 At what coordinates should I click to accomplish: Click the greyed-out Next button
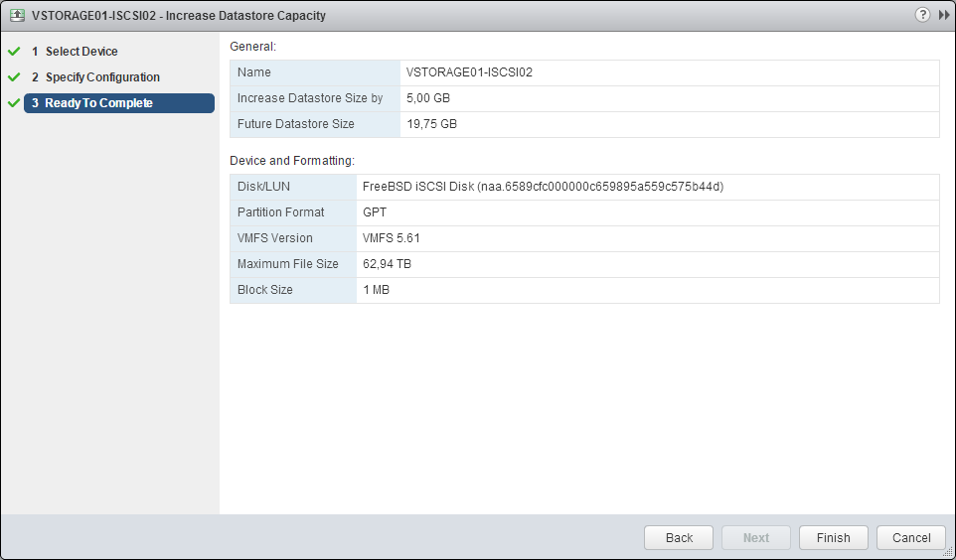755,537
